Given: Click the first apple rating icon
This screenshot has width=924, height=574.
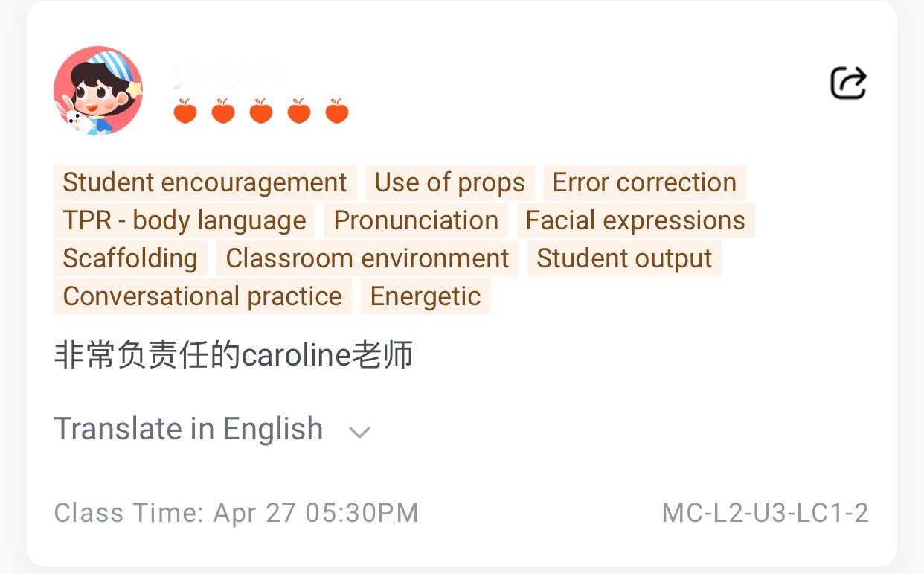Looking at the screenshot, I should click(185, 112).
